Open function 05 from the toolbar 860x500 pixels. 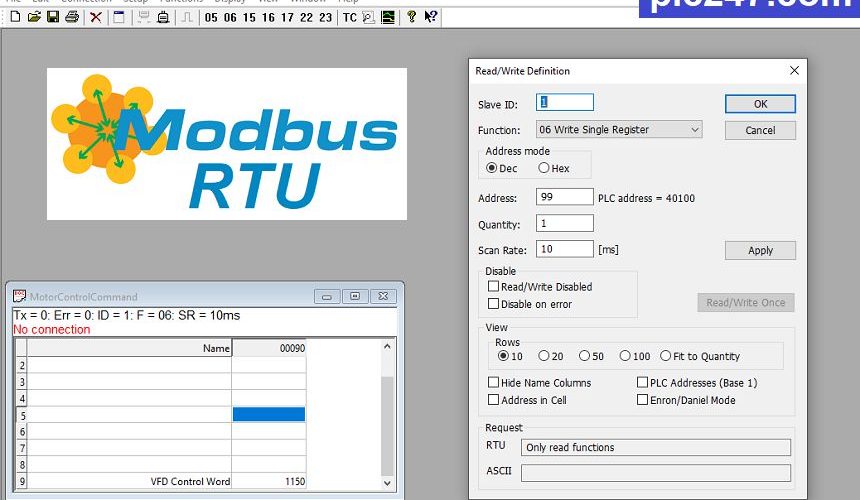211,18
